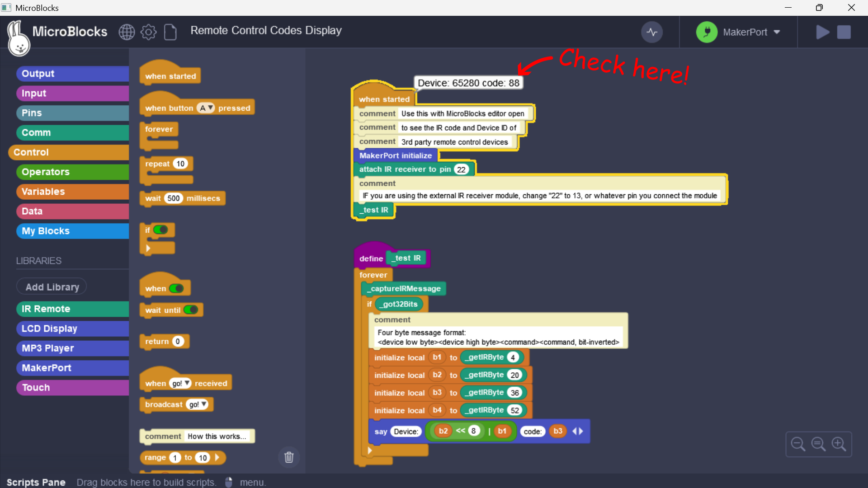Open button A dropdown in when button pressed block

pyautogui.click(x=206, y=108)
